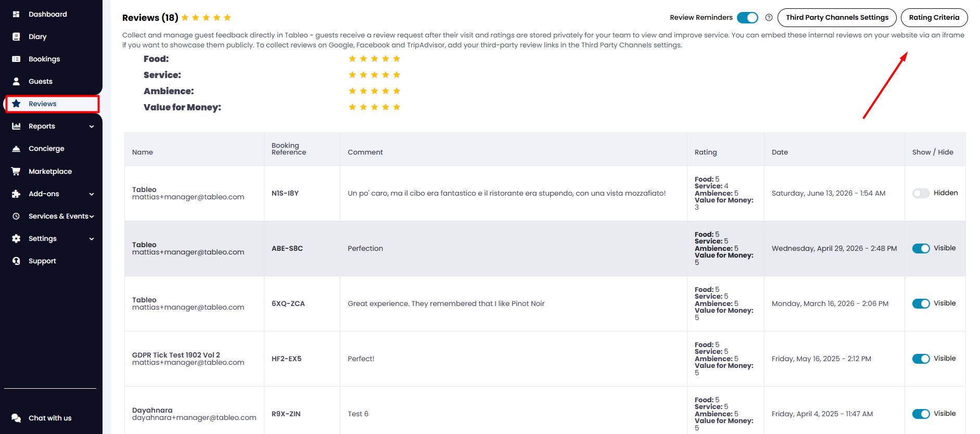Open the Chat with us bubble icon
The width and height of the screenshot is (980, 434).
pyautogui.click(x=16, y=418)
